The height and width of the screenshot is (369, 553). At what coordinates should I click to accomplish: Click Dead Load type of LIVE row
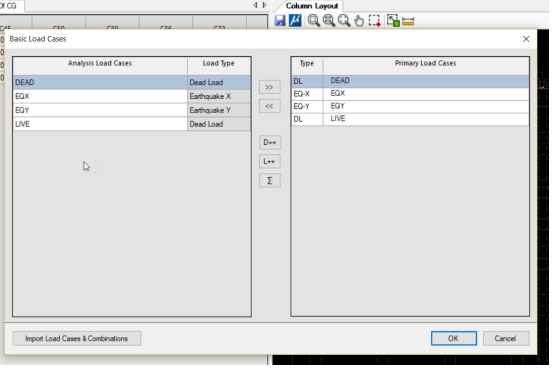click(x=219, y=124)
